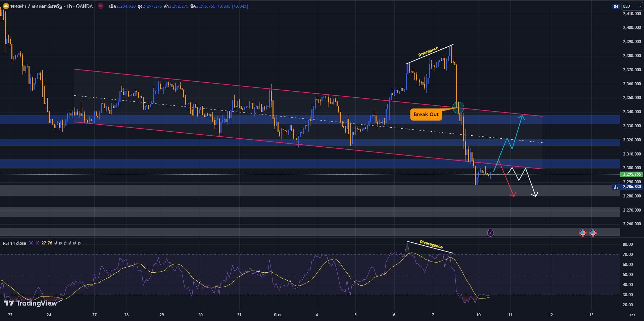Click the low price label 2,286.830

(x=632, y=187)
